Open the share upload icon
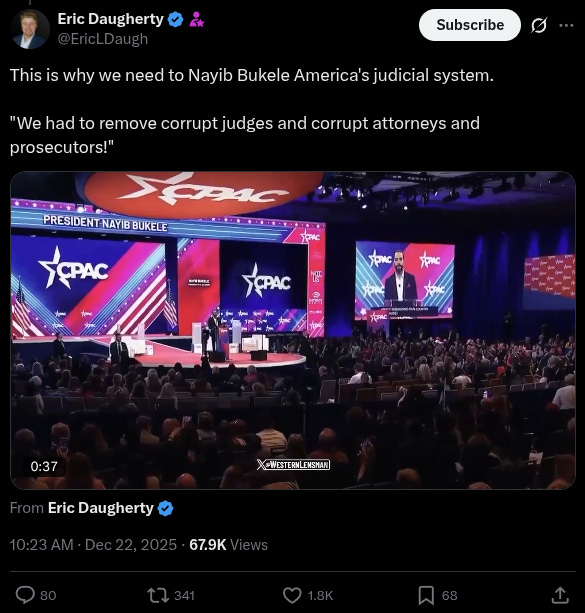Image resolution: width=585 pixels, height=613 pixels. (x=560, y=595)
